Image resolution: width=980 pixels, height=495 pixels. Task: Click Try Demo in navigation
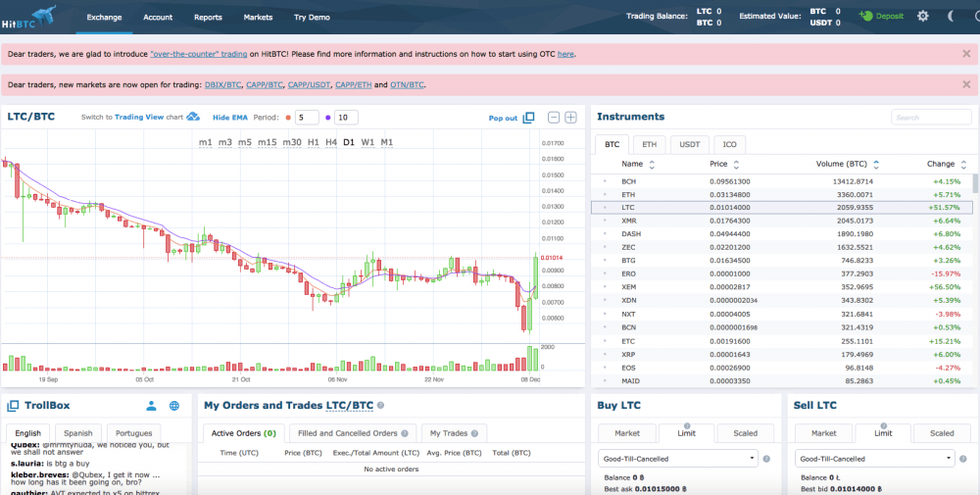point(312,18)
